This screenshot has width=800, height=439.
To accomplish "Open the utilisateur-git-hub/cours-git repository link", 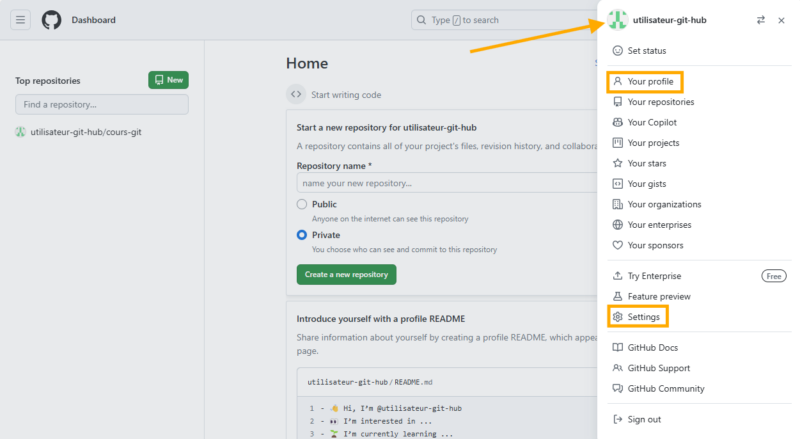I will tap(86, 131).
